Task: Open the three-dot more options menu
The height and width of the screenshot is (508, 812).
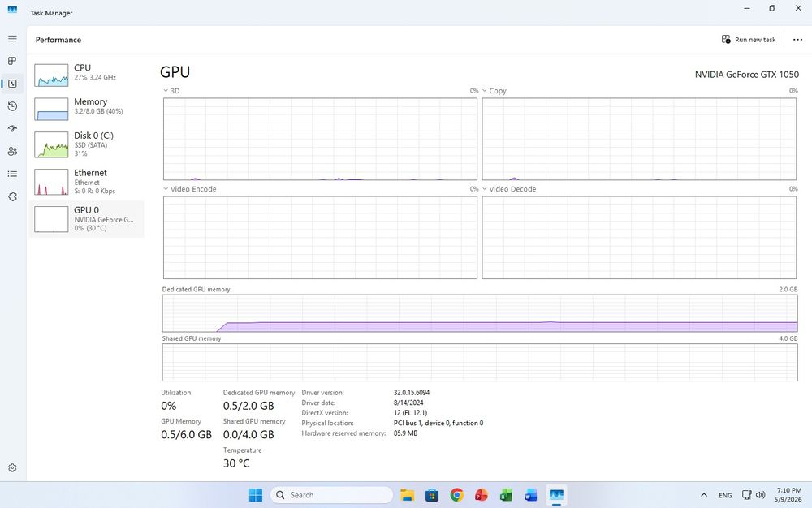Action: click(x=797, y=39)
